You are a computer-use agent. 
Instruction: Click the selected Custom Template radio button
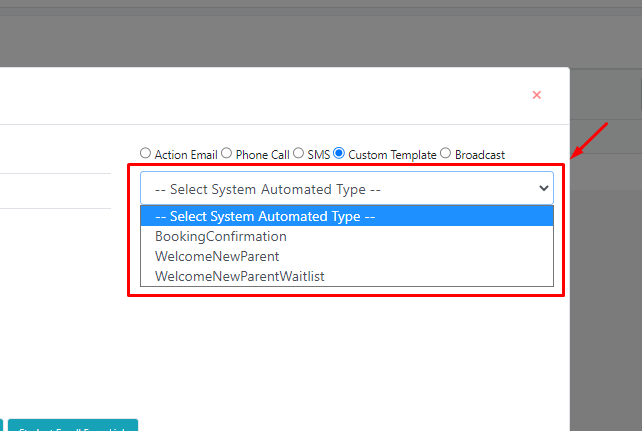[339, 153]
